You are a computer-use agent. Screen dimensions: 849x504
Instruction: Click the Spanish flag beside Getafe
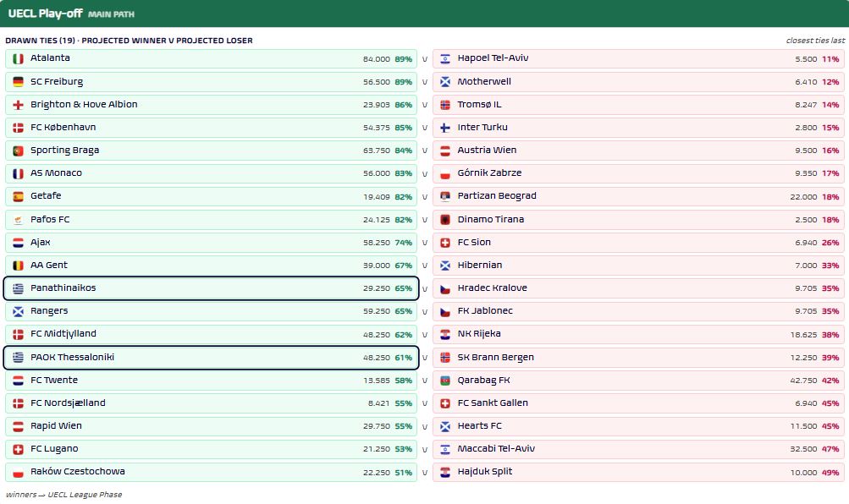coord(18,196)
